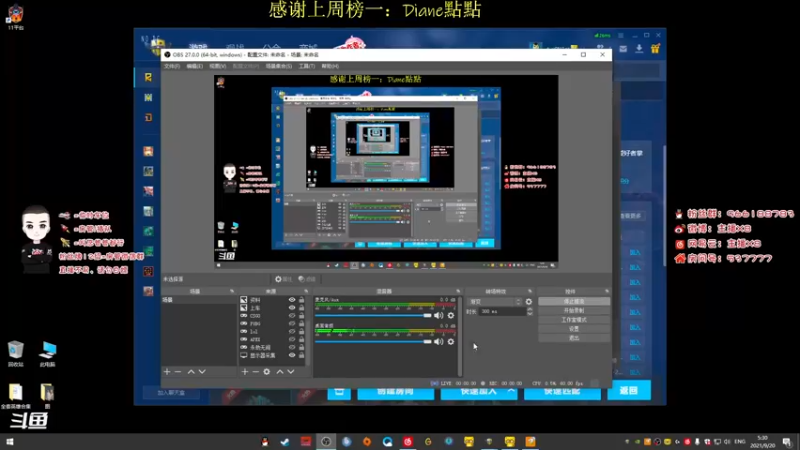Click 返回 in the background game platform window

[x=629, y=391]
